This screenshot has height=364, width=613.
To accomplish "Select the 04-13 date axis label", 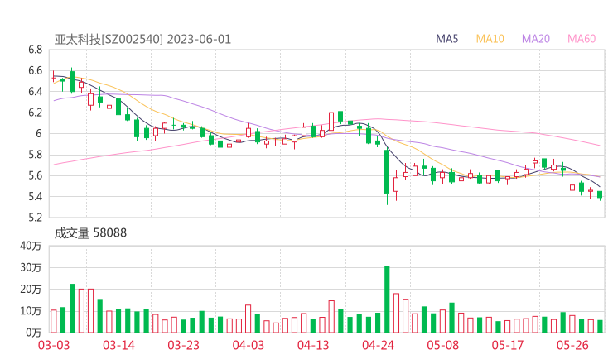I will 313,345.
